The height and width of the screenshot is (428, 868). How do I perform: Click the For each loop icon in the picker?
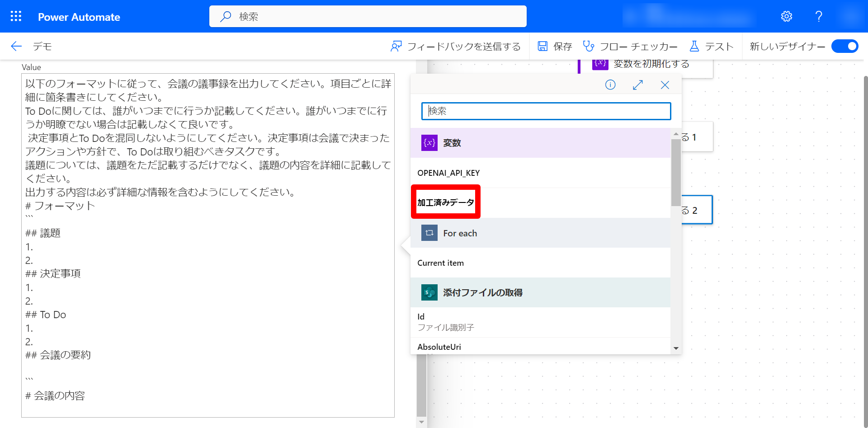pos(429,233)
